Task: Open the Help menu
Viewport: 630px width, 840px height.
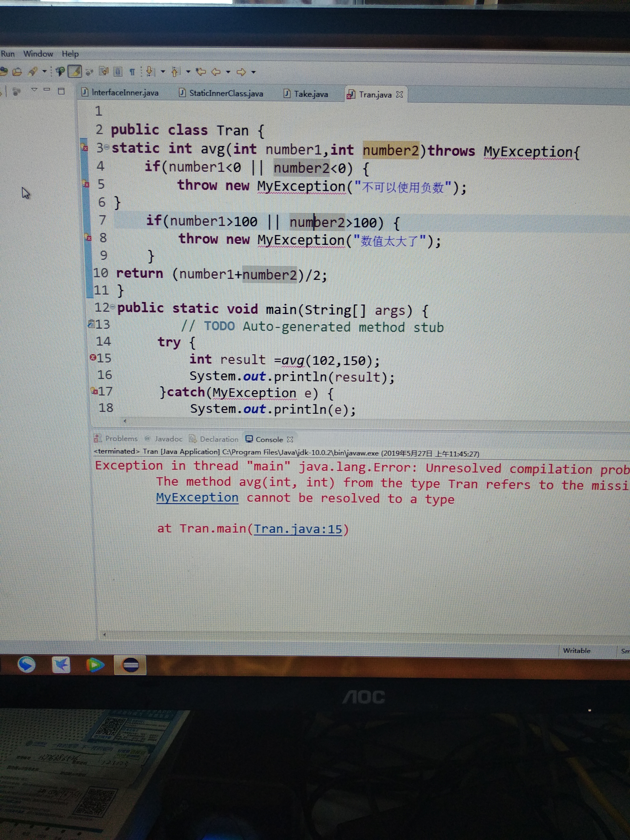Action: [70, 54]
